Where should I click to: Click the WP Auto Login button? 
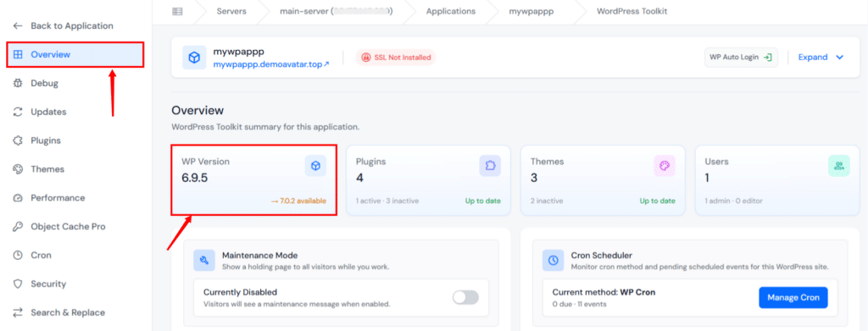tap(741, 58)
